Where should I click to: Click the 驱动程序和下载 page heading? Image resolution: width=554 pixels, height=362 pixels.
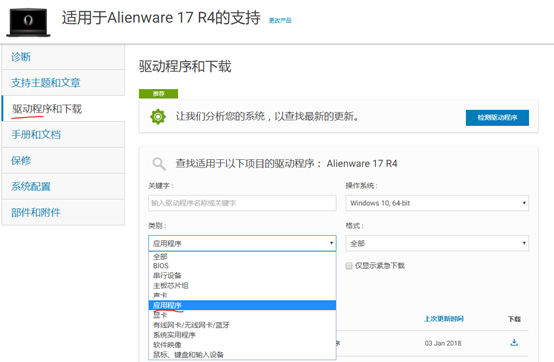pos(185,66)
